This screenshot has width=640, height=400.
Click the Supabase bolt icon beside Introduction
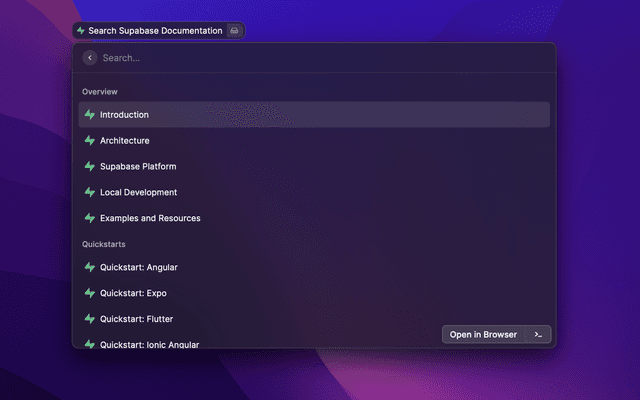90,115
